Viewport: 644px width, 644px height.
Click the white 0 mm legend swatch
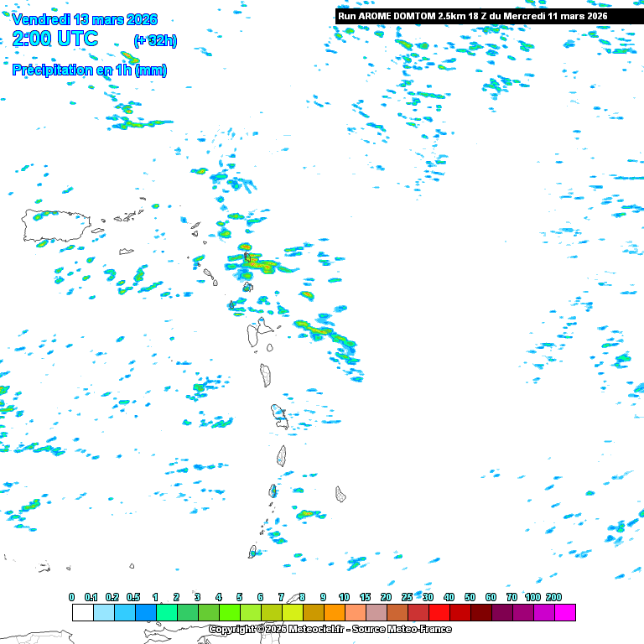82,613
